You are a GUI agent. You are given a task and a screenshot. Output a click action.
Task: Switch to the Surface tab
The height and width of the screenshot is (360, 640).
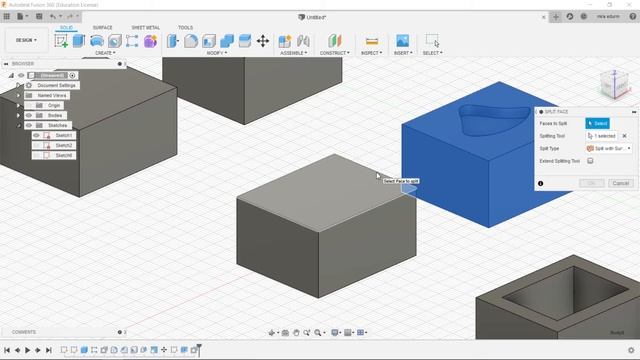102,28
